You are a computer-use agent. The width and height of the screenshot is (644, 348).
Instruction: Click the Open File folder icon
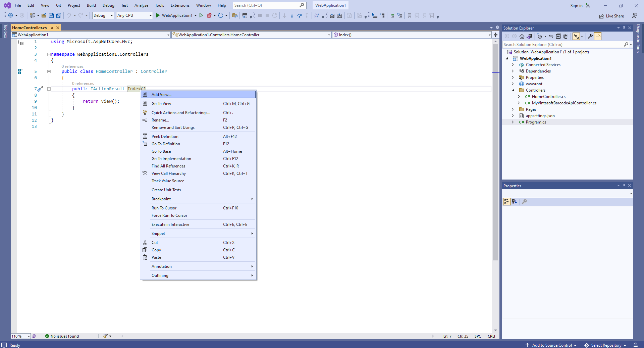click(x=44, y=15)
